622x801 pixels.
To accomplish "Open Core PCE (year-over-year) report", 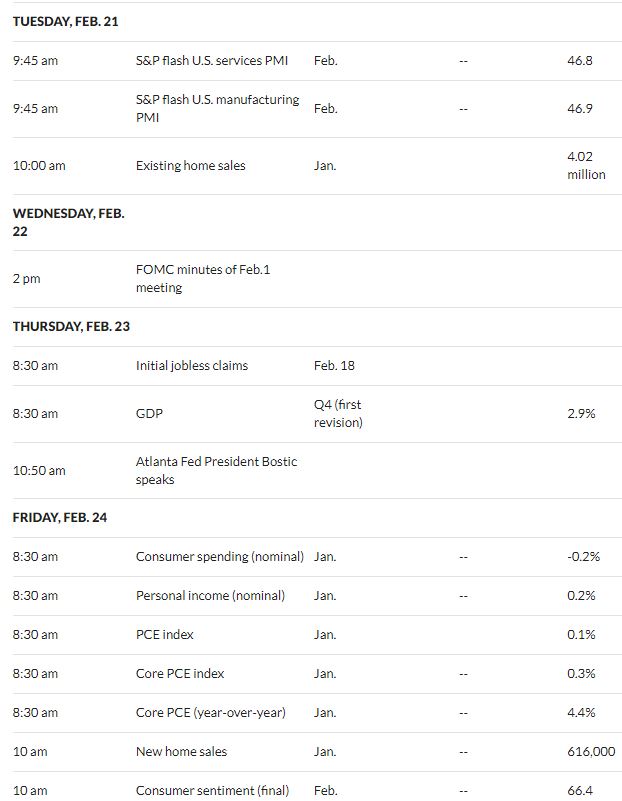I will click(x=211, y=713).
